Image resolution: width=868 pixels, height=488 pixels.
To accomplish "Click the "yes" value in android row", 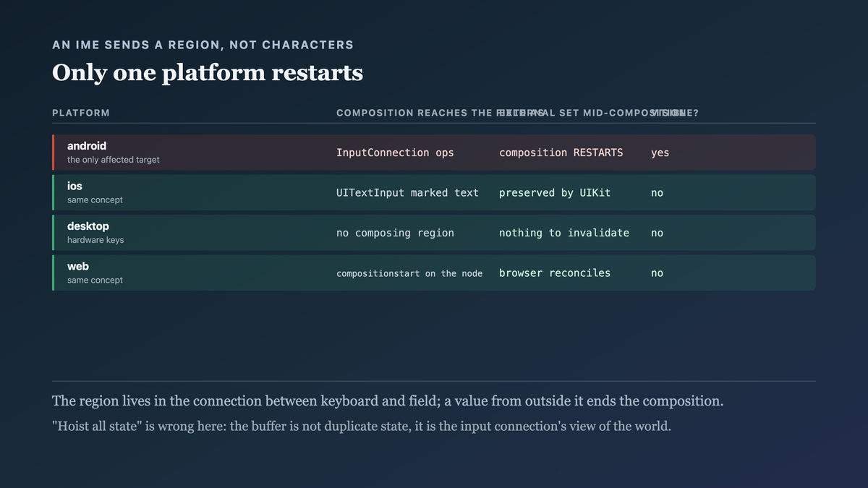I will [x=660, y=153].
